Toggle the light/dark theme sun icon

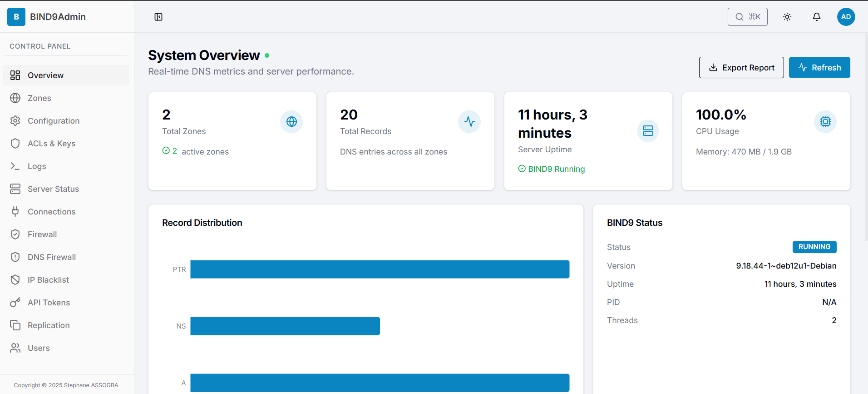(x=787, y=17)
